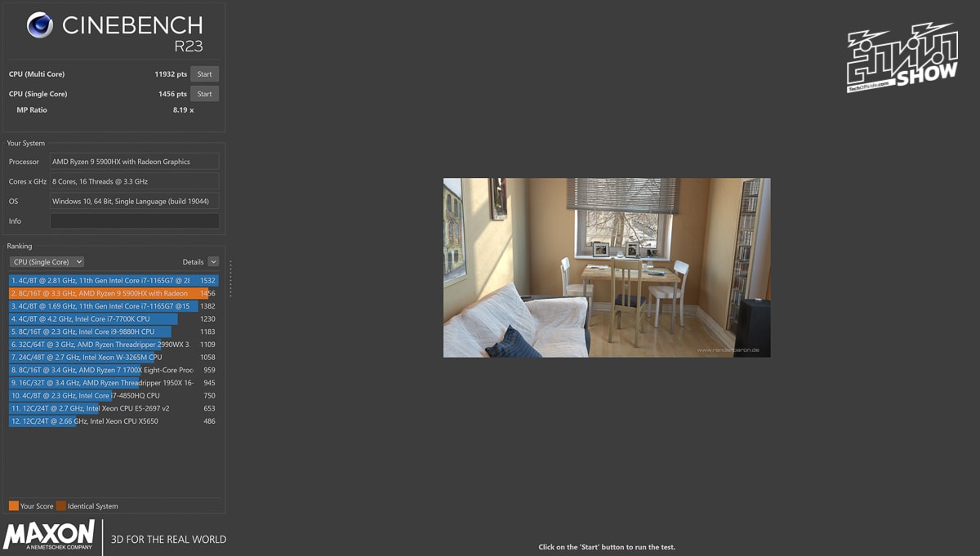Select ranking row 1, Intel Core i7-1165G7 at 2.81 GHz
Screen dimensions: 980x556
[x=114, y=280]
